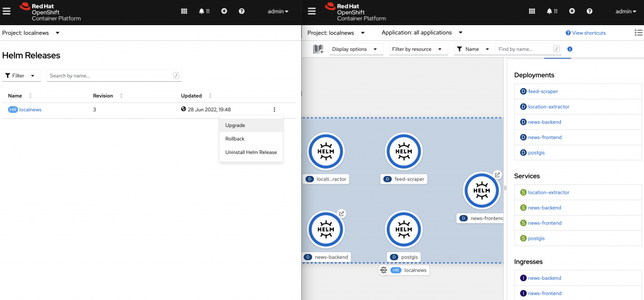Choose Rollback from release actions menu

tap(251, 139)
